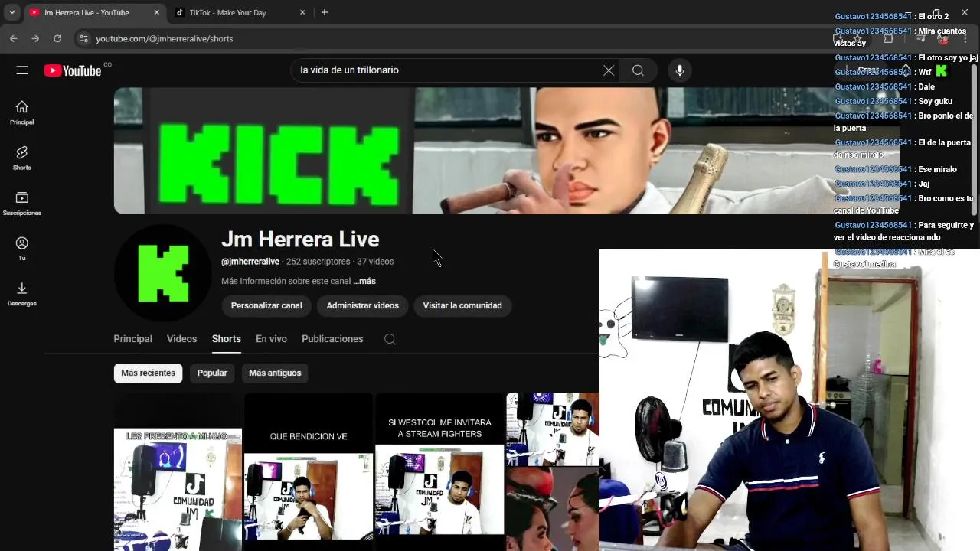The width and height of the screenshot is (980, 551).
Task: Select the Shorts channel tab
Action: click(227, 339)
